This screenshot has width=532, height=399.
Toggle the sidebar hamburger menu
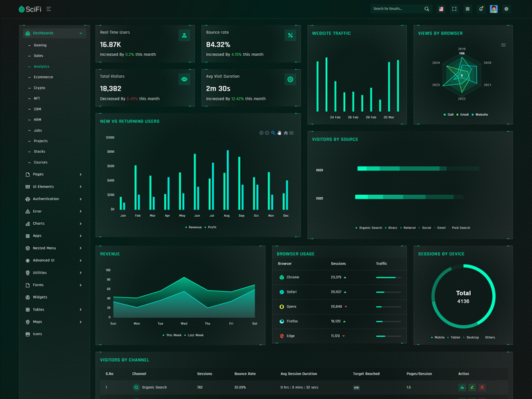[x=49, y=9]
